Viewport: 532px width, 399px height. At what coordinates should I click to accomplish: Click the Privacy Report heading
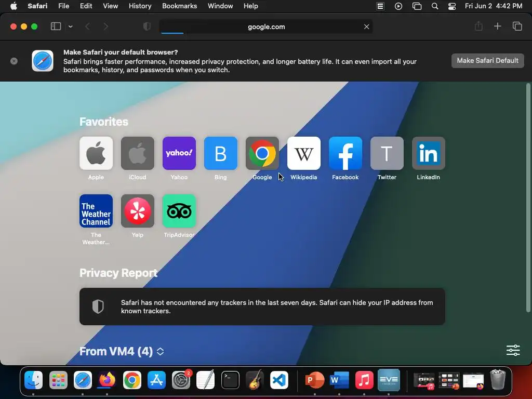pos(118,273)
